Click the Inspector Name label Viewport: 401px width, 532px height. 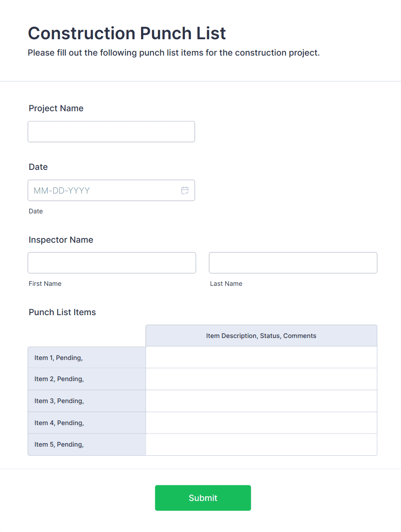[61, 240]
